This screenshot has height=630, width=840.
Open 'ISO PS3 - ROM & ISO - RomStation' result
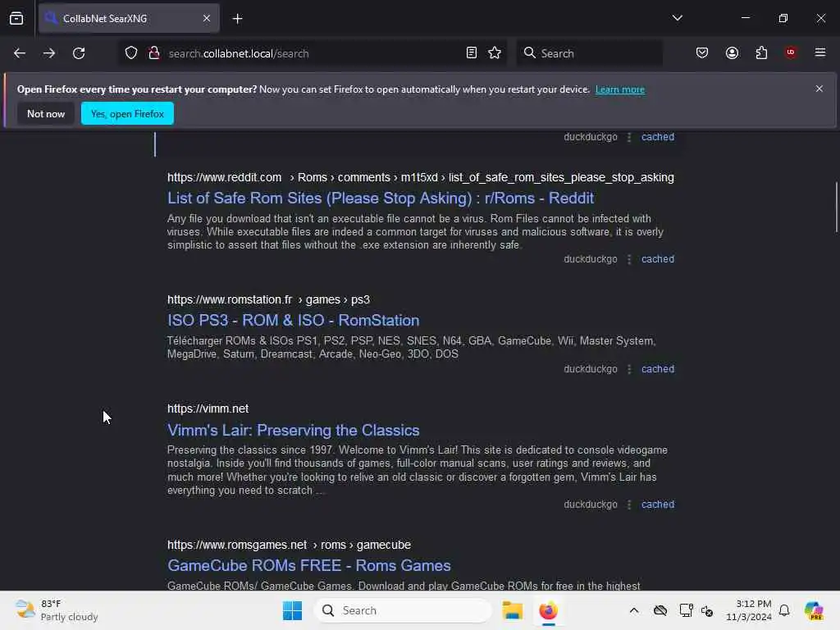coord(293,321)
